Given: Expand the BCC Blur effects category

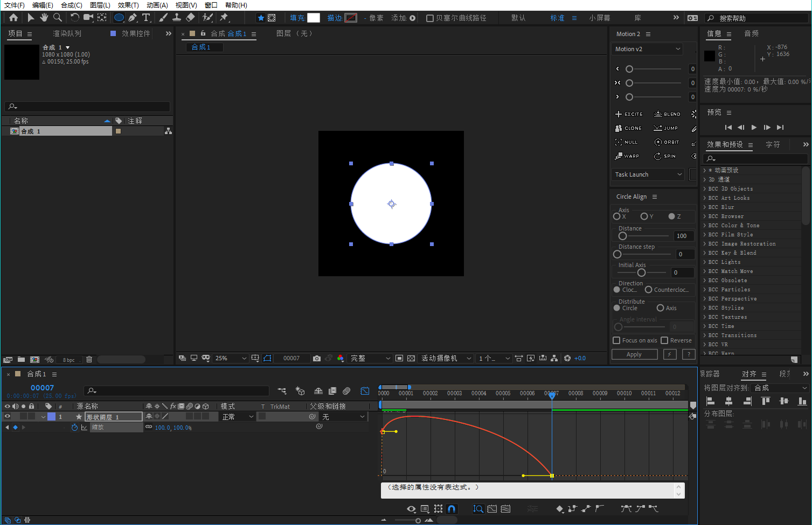Looking at the screenshot, I should pyautogui.click(x=705, y=207).
